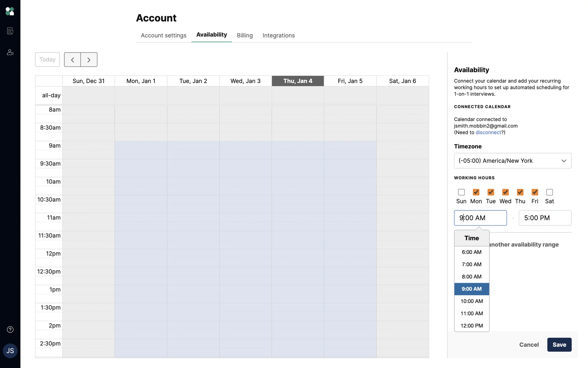Open the help question mark icon

10,330
